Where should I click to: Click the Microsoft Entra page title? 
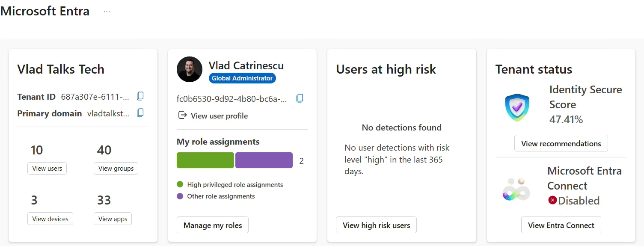pos(45,11)
